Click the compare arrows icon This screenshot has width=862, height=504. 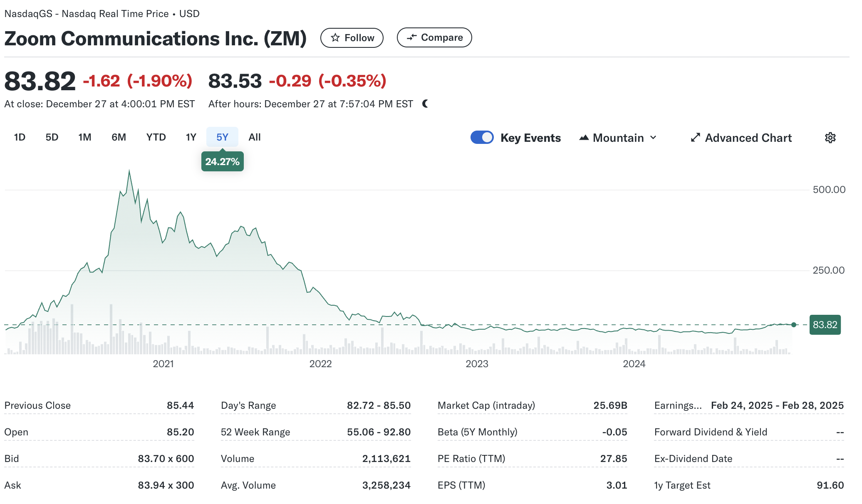coord(411,37)
